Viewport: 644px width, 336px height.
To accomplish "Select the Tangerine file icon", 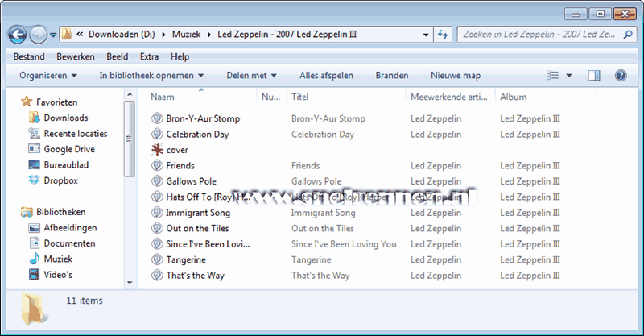I will (x=157, y=259).
